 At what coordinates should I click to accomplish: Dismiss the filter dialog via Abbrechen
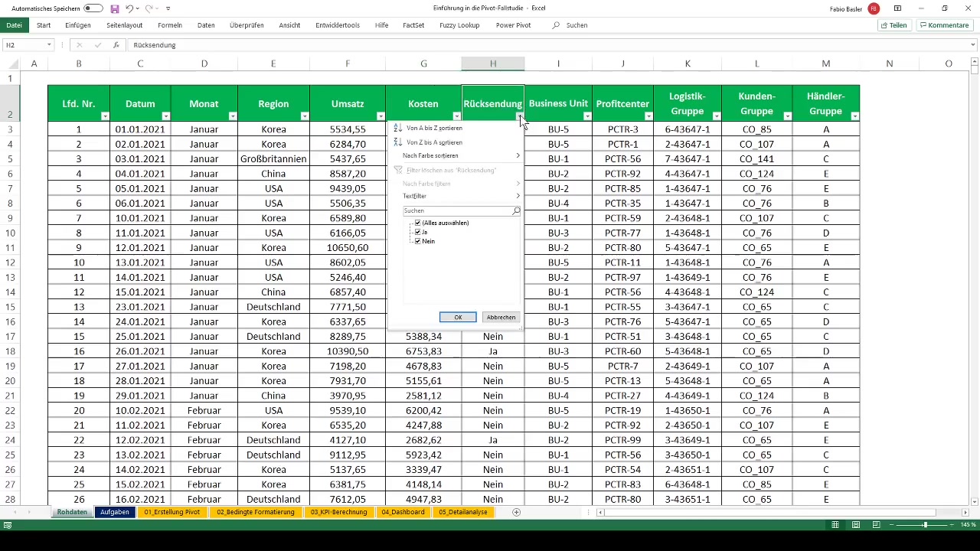click(x=501, y=317)
